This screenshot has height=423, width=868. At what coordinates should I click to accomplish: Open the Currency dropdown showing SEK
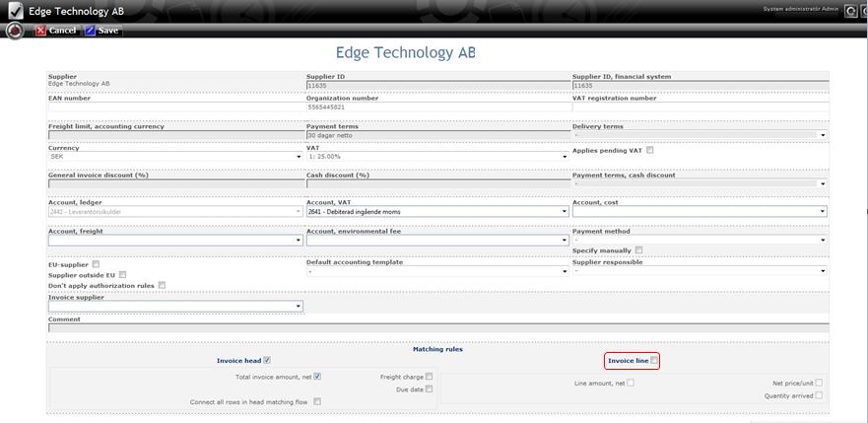175,157
